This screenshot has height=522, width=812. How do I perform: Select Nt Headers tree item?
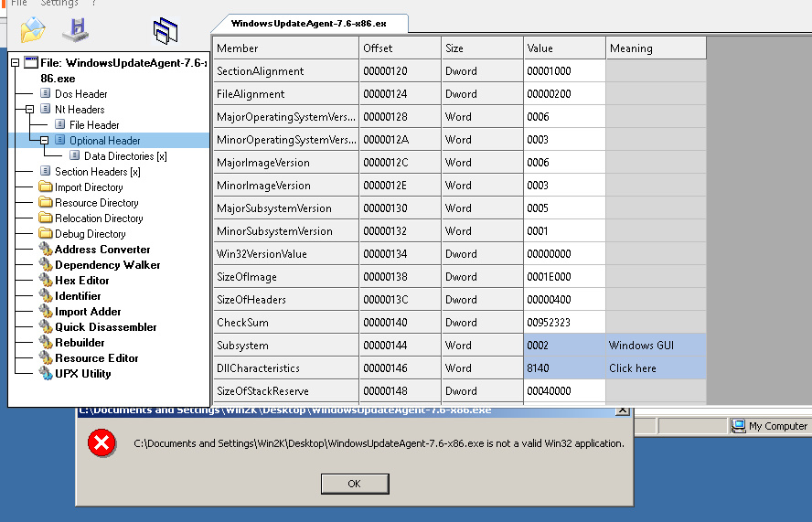(80, 110)
